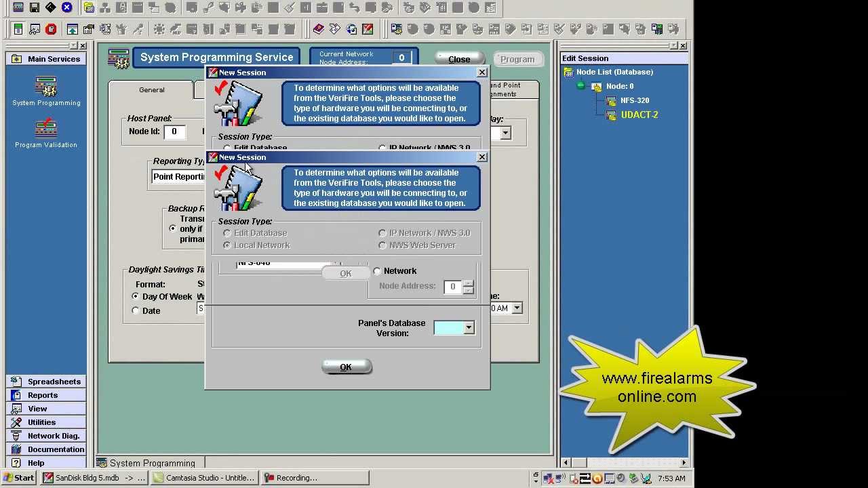Open Edit Session panel options dropdown arrow
The width and height of the screenshot is (868, 488).
click(x=673, y=45)
